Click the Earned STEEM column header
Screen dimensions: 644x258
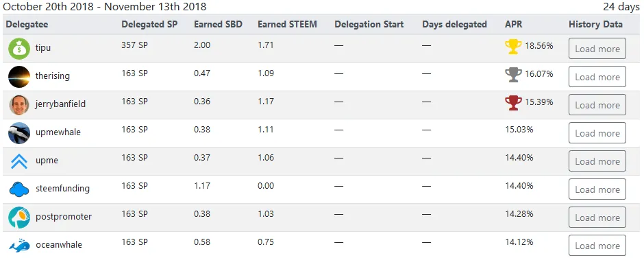(x=287, y=24)
